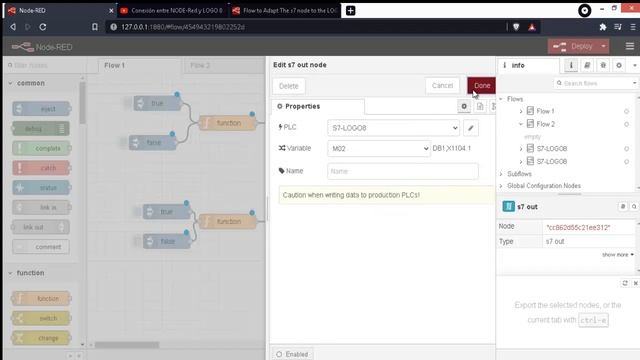The width and height of the screenshot is (640, 360).
Task: Toggle the status circle for Flow 2
Action: (x=626, y=124)
